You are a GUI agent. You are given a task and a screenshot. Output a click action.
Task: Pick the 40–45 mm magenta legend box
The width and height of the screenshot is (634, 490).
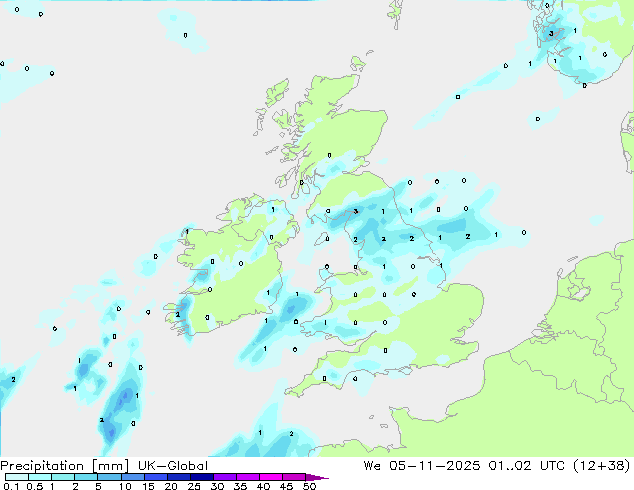tap(271, 477)
